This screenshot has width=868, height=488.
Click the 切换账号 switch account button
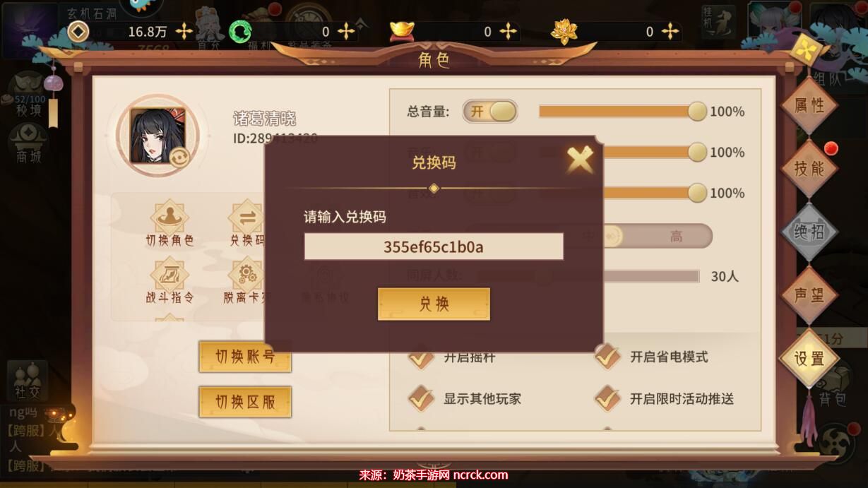click(x=244, y=357)
